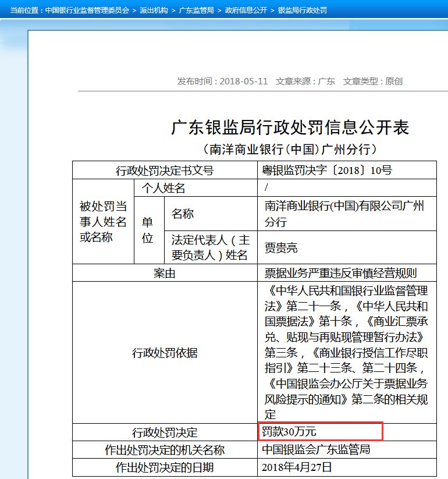This screenshot has width=448, height=479.
Task: Select the authority name 中国银监会广东监管局
Action: [x=315, y=450]
